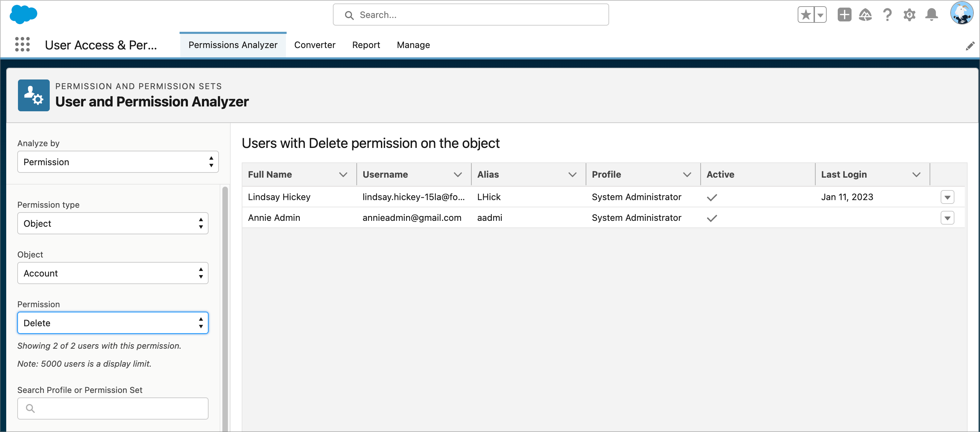Open the user profile avatar
The image size is (980, 432).
pos(962,13)
